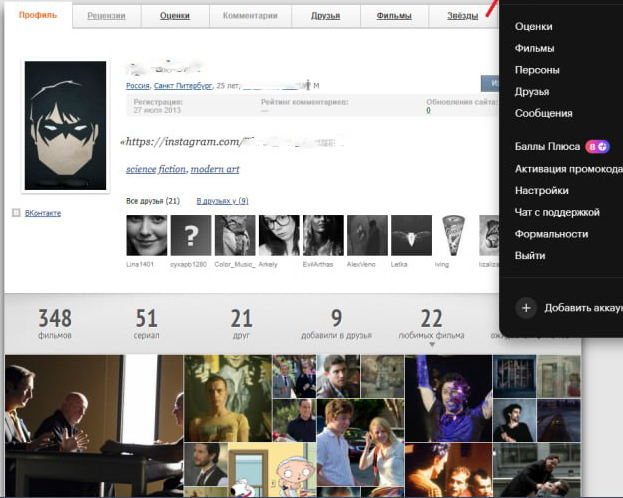Open EvilArthas friend avatar
Viewport: 623px width, 498px height.
(x=322, y=235)
